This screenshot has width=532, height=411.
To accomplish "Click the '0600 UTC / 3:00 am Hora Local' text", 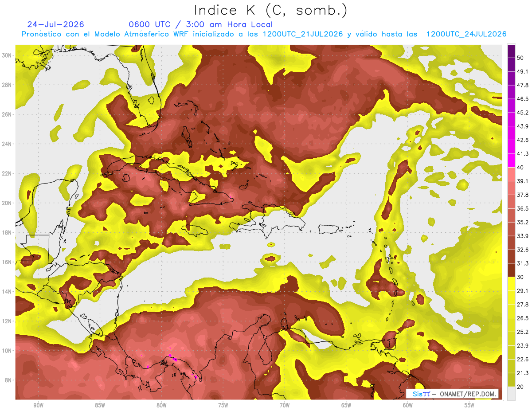I will pos(200,24).
